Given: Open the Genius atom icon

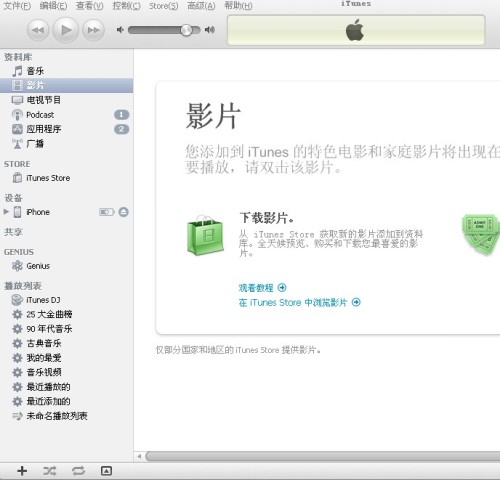Looking at the screenshot, I should pyautogui.click(x=17, y=266).
